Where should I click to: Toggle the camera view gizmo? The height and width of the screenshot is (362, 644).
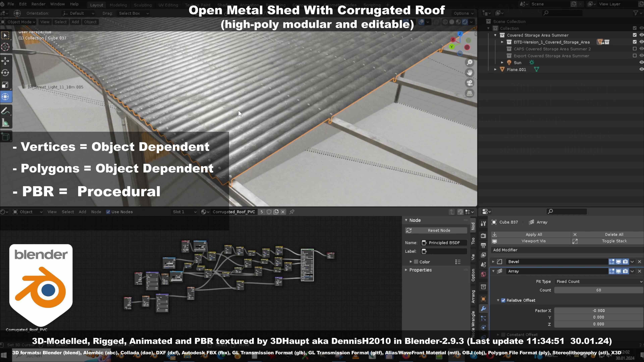pos(470,83)
